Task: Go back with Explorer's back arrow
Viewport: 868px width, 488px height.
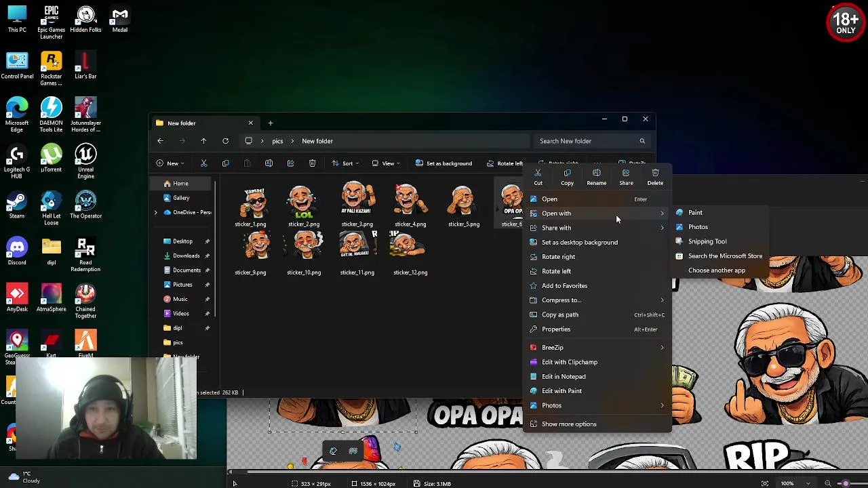Action: pos(160,141)
